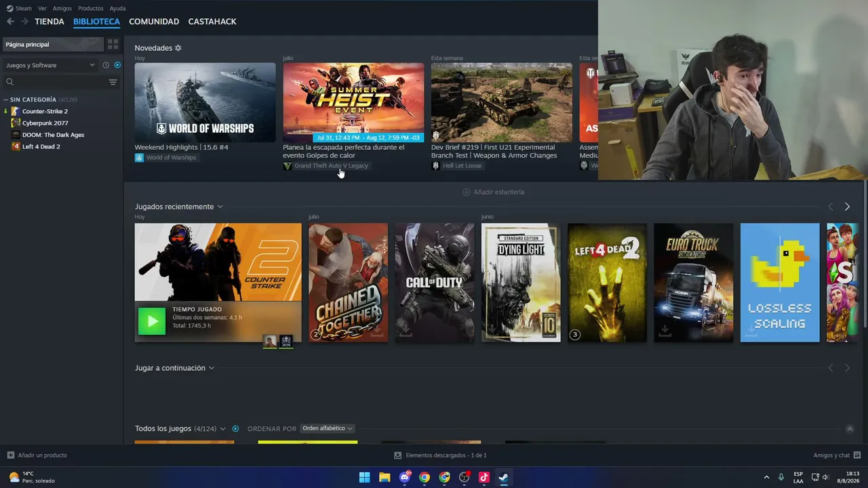The width and height of the screenshot is (868, 488).
Task: Open the Chained Together game cover
Action: (x=348, y=283)
